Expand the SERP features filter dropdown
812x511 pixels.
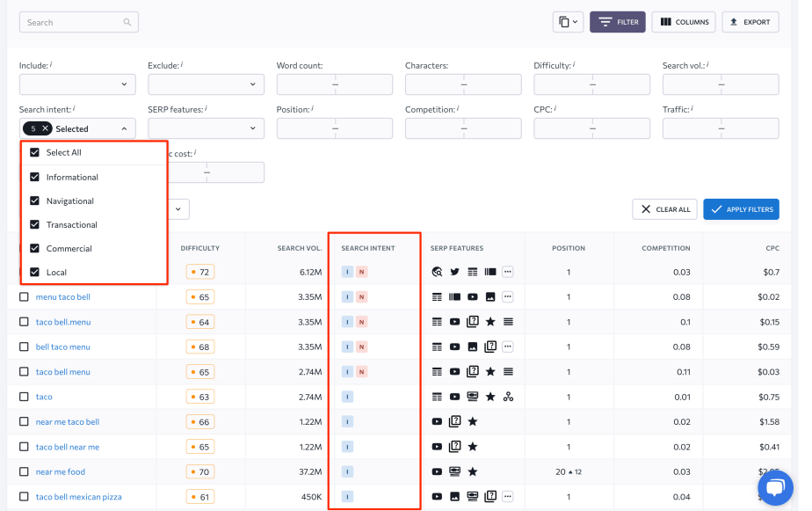[x=206, y=128]
